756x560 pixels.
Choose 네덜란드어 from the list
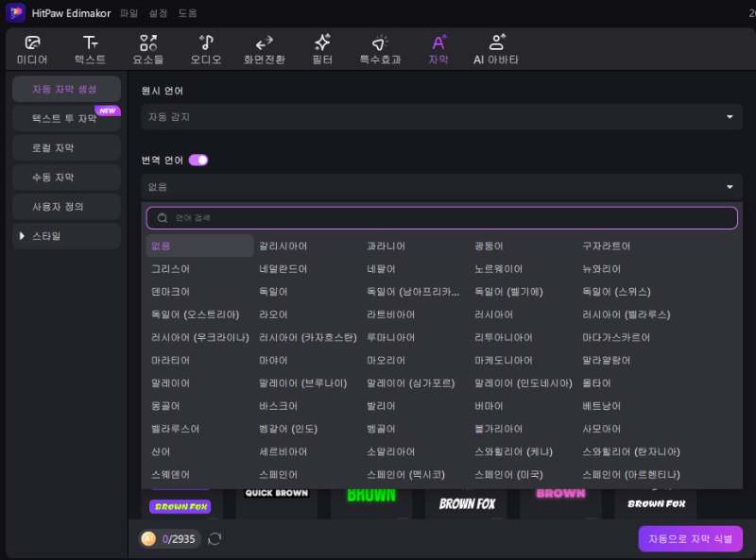(283, 269)
